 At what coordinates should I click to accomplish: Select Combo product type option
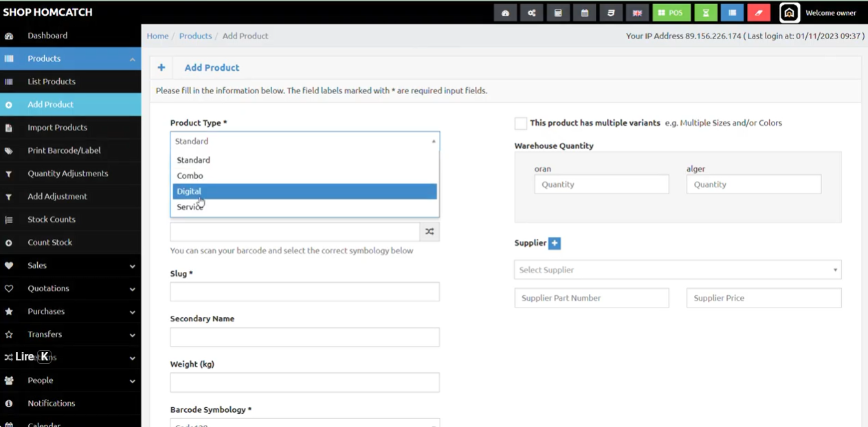pyautogui.click(x=305, y=176)
